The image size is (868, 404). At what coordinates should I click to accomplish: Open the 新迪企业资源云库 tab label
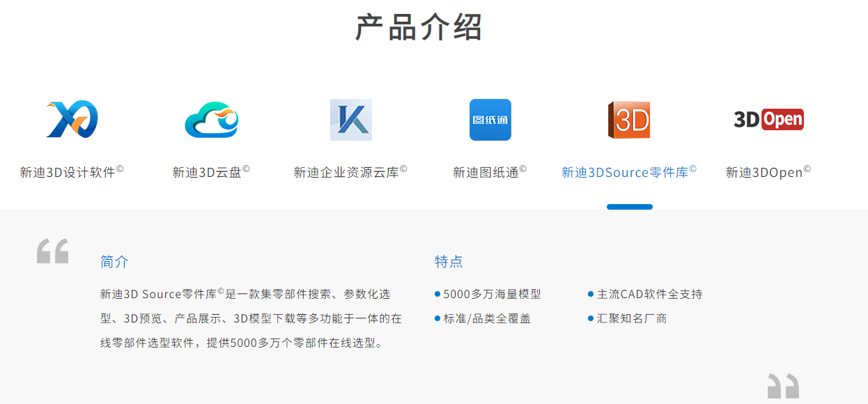(x=350, y=171)
